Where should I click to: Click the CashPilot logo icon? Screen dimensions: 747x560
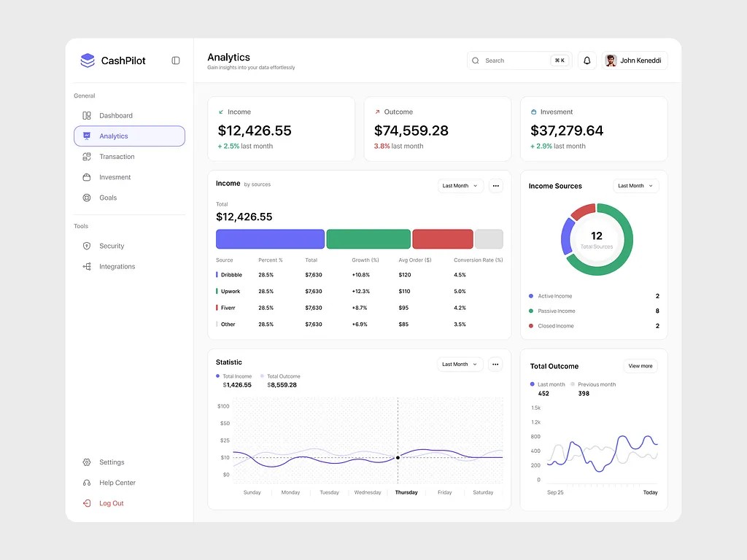click(88, 61)
